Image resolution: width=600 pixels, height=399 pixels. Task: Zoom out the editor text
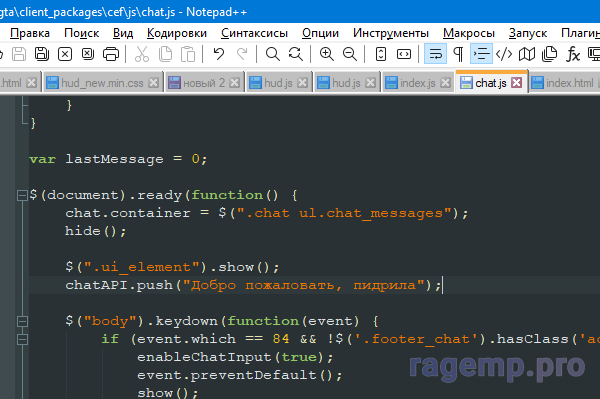tap(349, 54)
